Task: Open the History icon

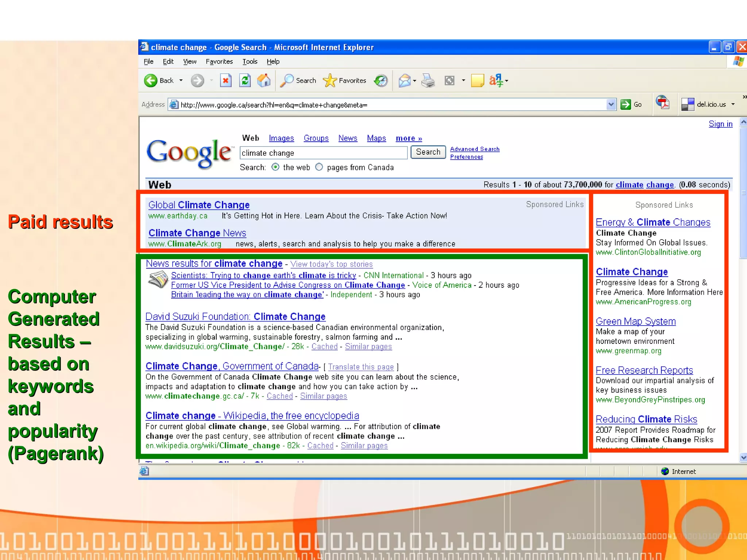Action: tap(381, 81)
